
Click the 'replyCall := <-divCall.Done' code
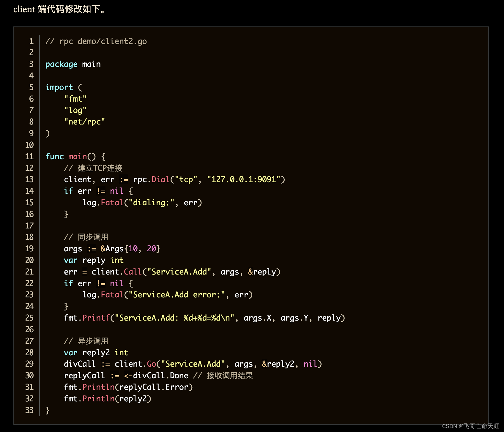[126, 376]
